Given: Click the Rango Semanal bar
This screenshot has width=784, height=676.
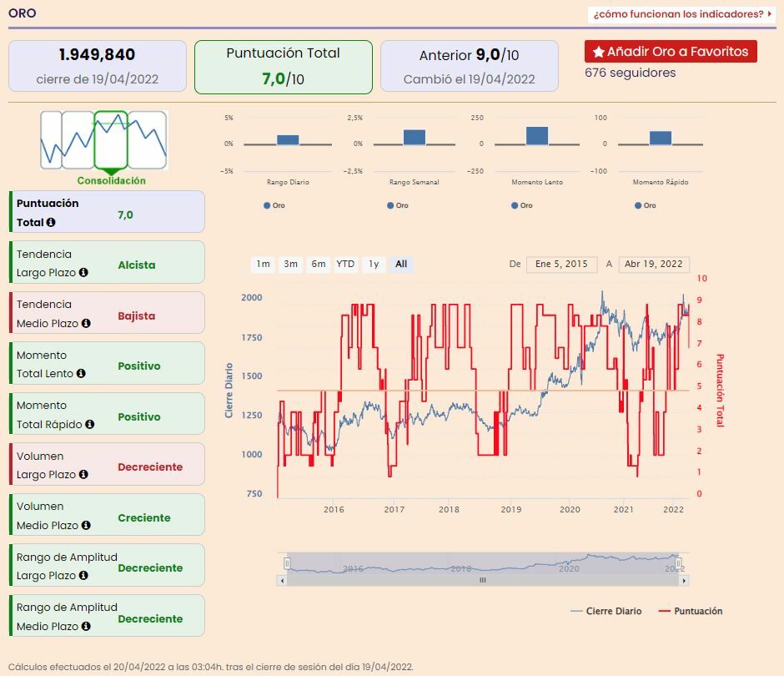Looking at the screenshot, I should pyautogui.click(x=415, y=137).
